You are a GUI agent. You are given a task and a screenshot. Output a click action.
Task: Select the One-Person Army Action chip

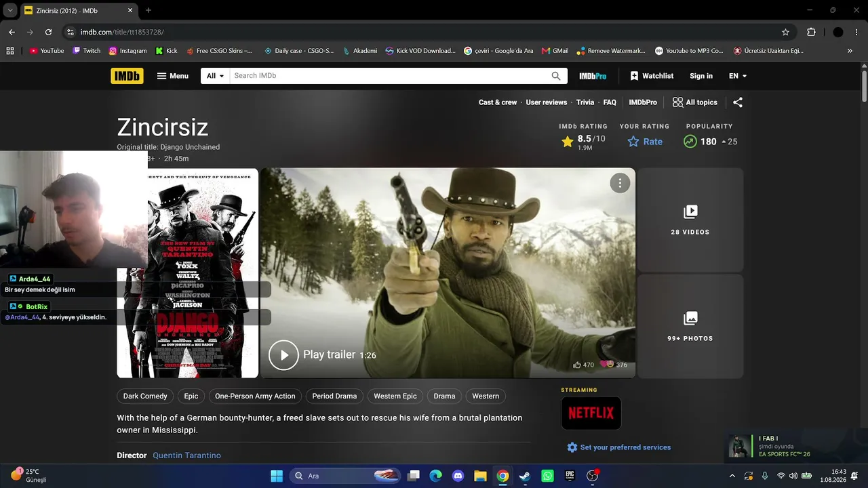click(x=255, y=396)
